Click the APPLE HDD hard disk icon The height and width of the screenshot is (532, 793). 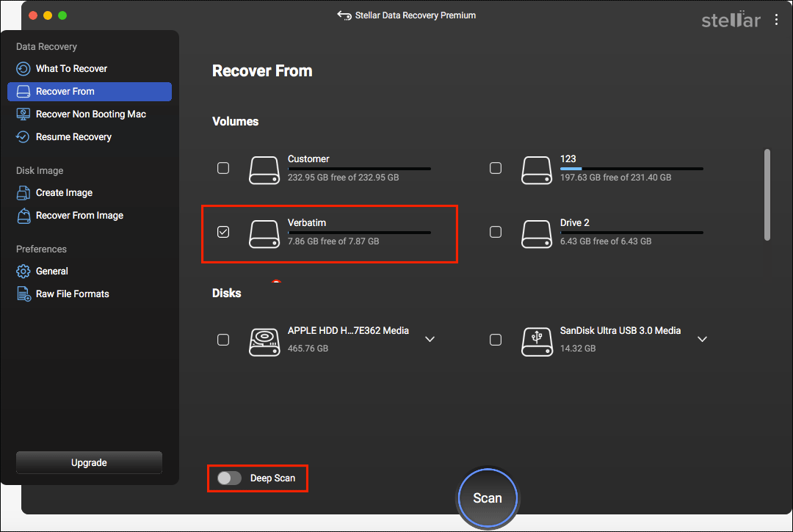click(x=264, y=342)
